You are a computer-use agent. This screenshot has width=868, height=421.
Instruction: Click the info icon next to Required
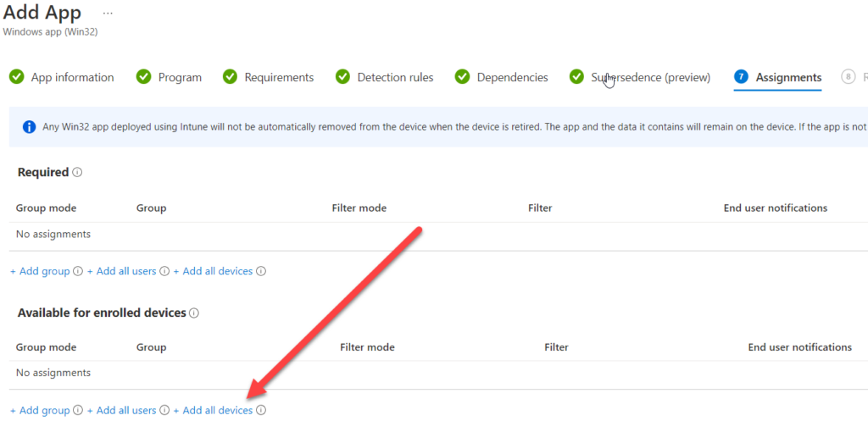[x=77, y=172]
